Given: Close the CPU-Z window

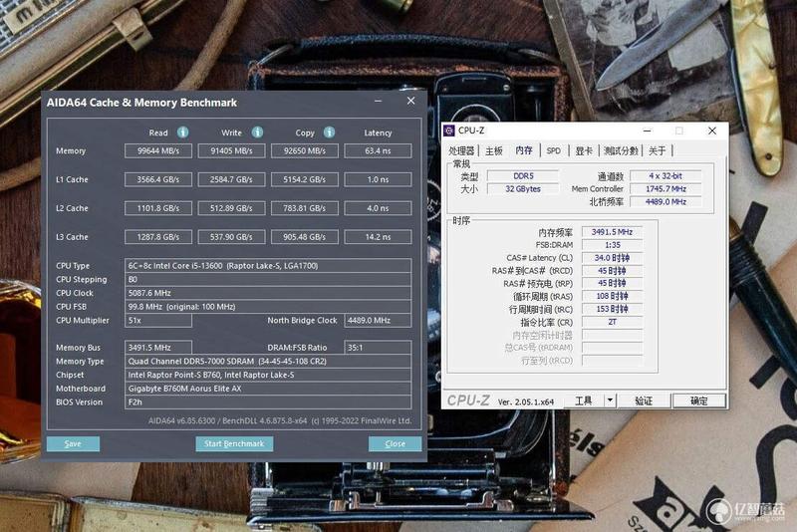Looking at the screenshot, I should (x=712, y=131).
